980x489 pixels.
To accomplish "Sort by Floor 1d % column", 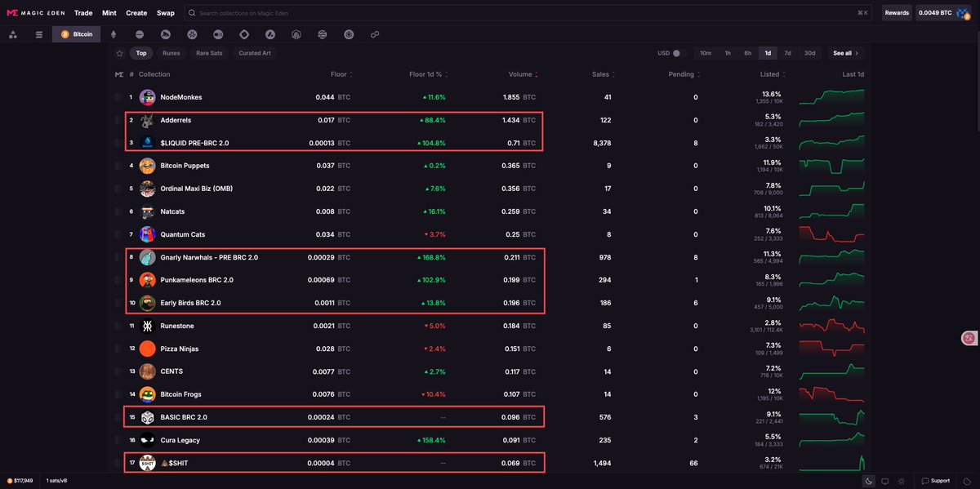I will pos(428,74).
